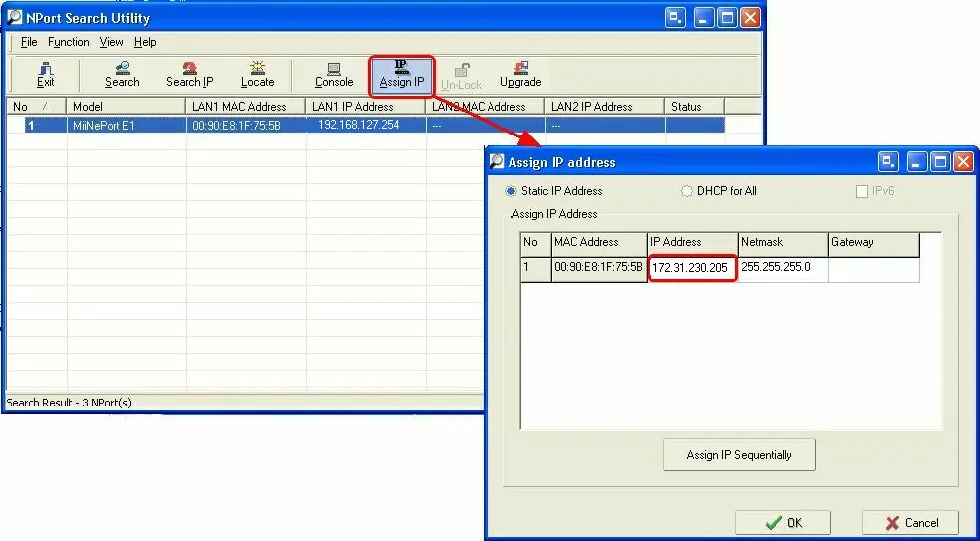Image resolution: width=980 pixels, height=541 pixels.
Task: Open the Search IP tool
Action: (x=189, y=75)
